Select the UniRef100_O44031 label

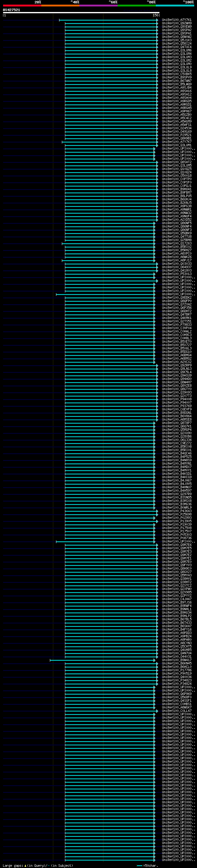pos(177,657)
